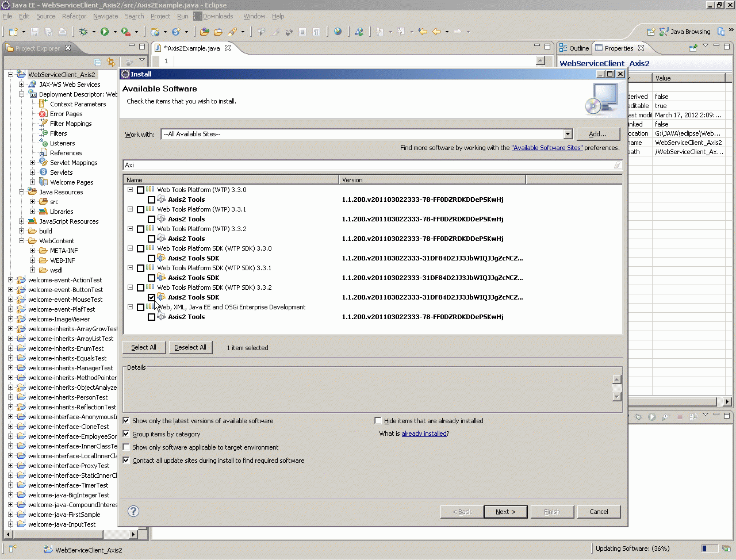736x560 pixels.
Task: Launch the Debug toolbar icon
Action: tap(83, 32)
